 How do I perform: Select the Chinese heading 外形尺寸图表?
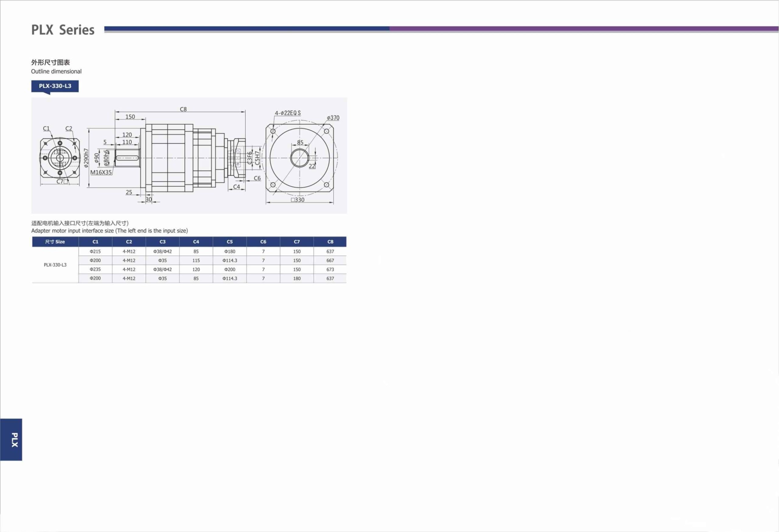51,62
